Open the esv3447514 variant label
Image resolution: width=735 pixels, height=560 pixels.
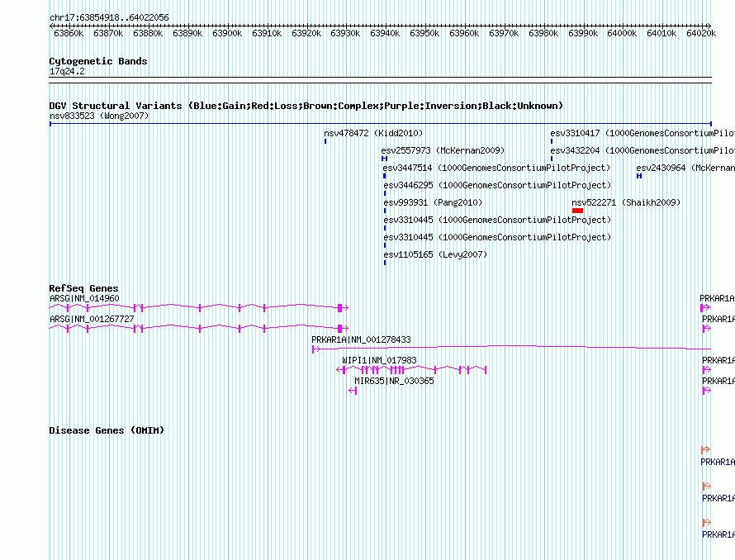[x=496, y=168]
